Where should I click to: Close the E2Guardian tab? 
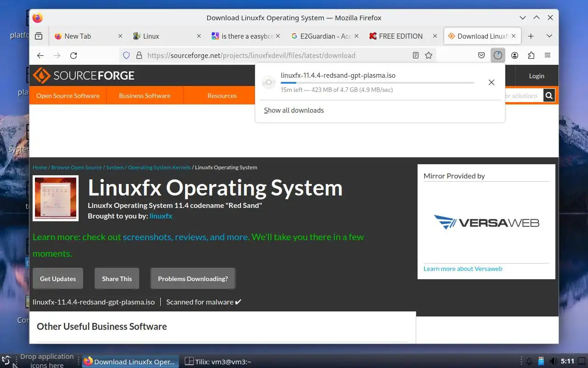[x=356, y=36]
